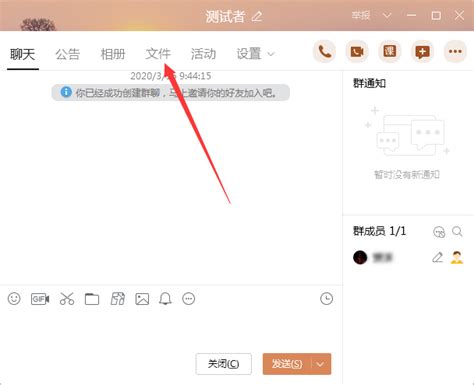474x385 pixels.
Task: Click the 发送(S) send button
Action: 287,364
